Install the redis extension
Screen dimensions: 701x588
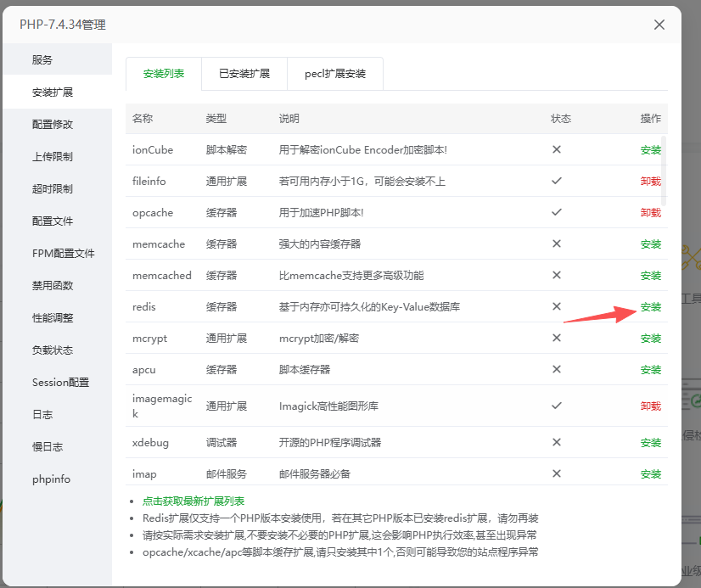650,307
